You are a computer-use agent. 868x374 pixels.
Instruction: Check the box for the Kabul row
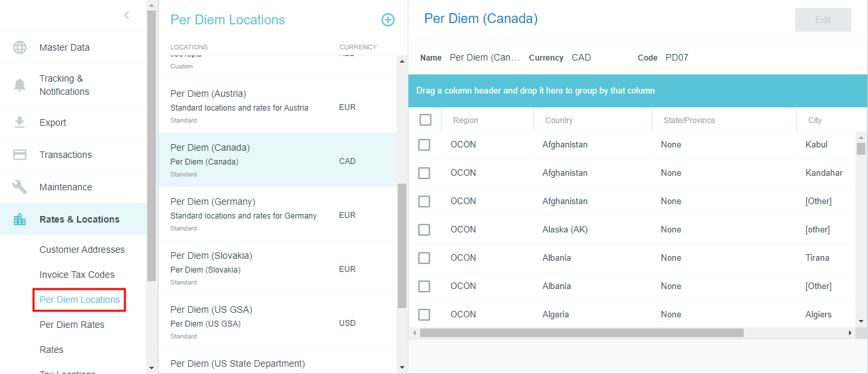(x=424, y=145)
